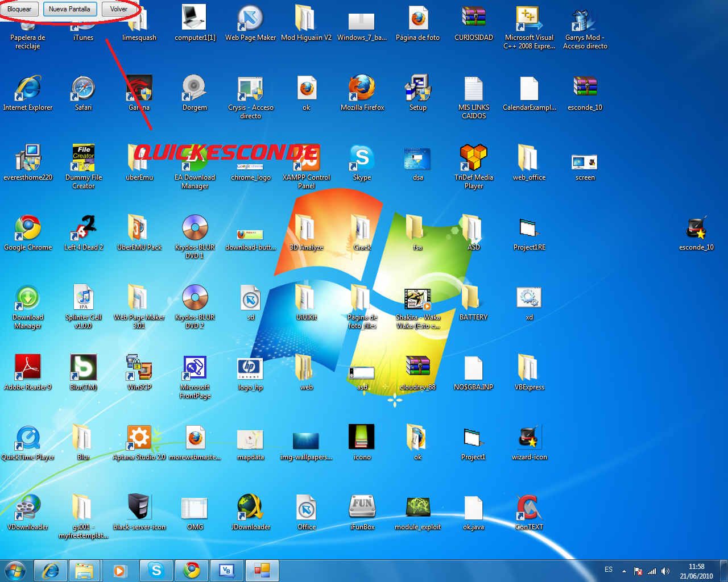Open EA Download Manager shortcut

195,168
